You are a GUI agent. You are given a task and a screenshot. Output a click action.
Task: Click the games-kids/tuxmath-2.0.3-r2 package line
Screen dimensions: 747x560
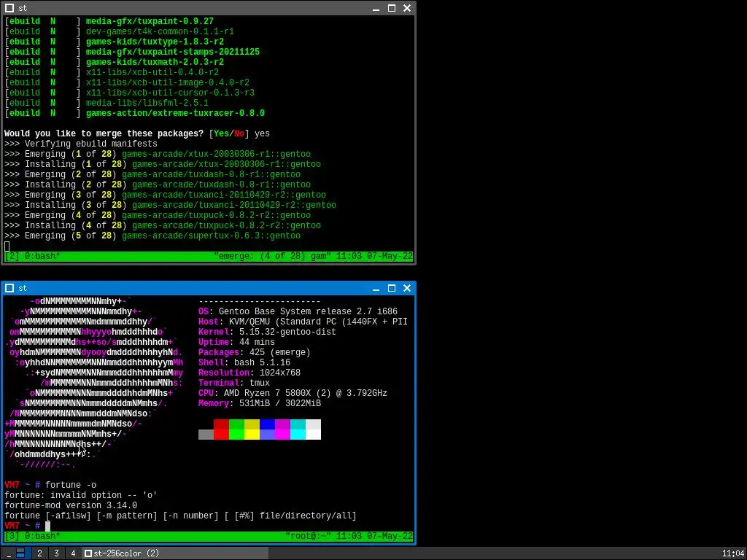[x=155, y=62]
